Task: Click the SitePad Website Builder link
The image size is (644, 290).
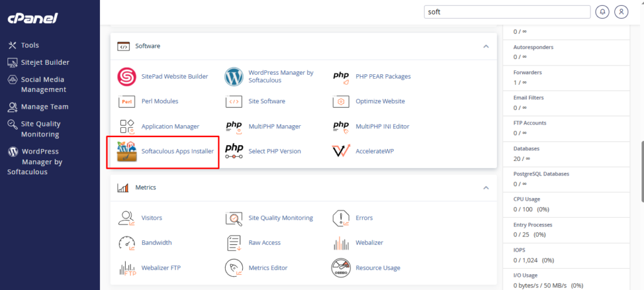Action: tap(175, 76)
